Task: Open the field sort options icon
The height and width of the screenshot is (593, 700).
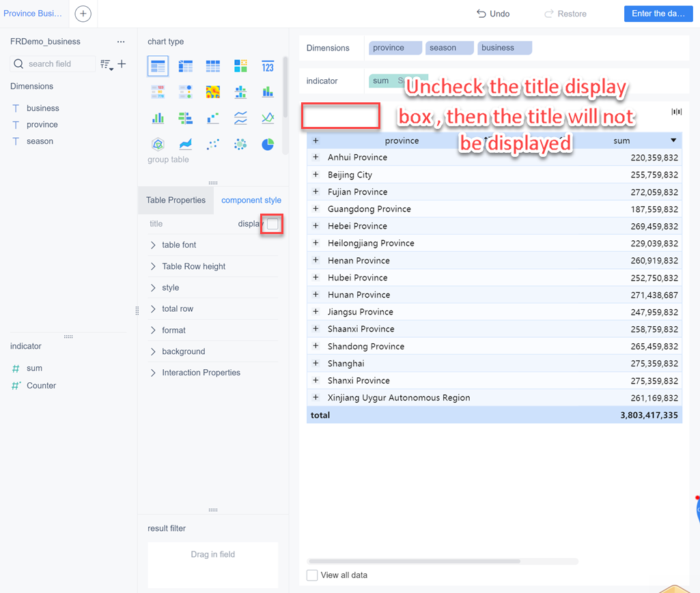Action: pyautogui.click(x=107, y=65)
